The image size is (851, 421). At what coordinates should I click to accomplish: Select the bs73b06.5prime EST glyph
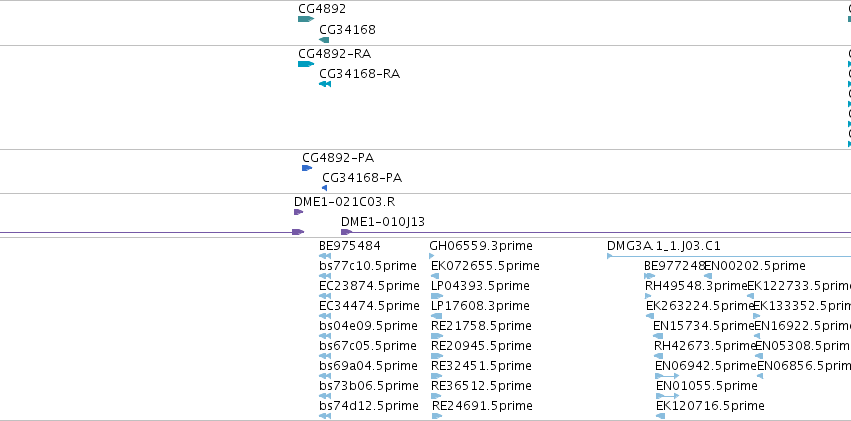pyautogui.click(x=325, y=396)
